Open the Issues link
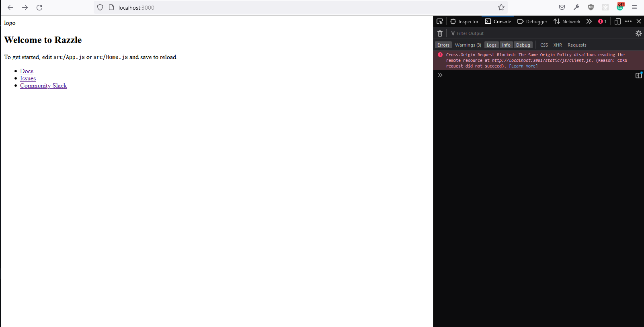The height and width of the screenshot is (327, 644). [28, 78]
